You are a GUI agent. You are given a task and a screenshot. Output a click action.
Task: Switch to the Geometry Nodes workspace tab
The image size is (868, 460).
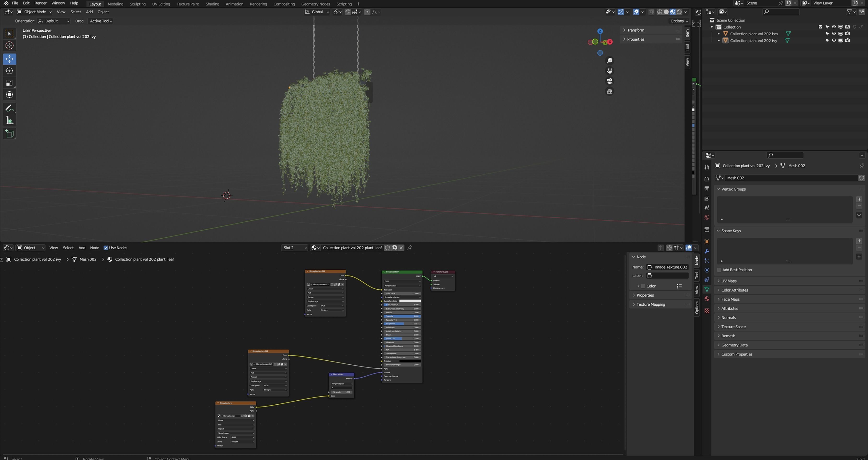click(x=315, y=4)
